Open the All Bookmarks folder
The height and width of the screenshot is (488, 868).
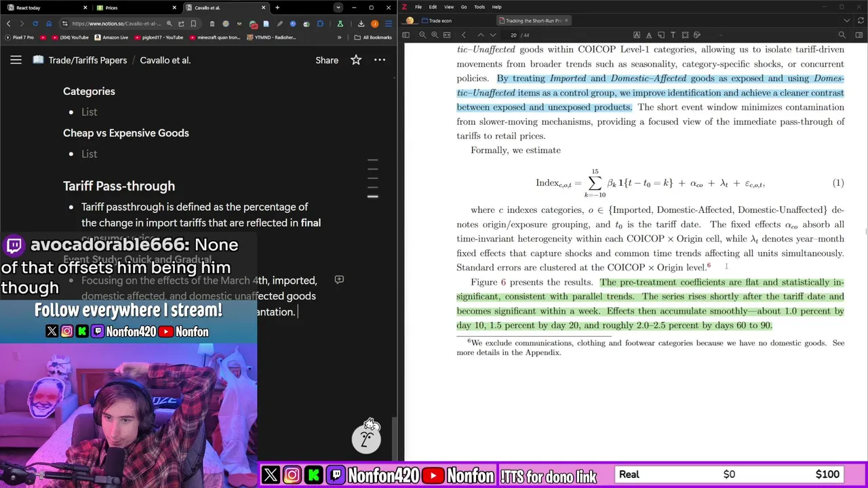(x=372, y=37)
